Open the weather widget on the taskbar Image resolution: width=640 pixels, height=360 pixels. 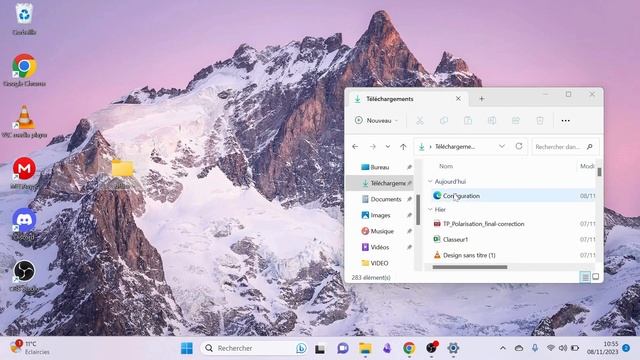tap(29, 348)
